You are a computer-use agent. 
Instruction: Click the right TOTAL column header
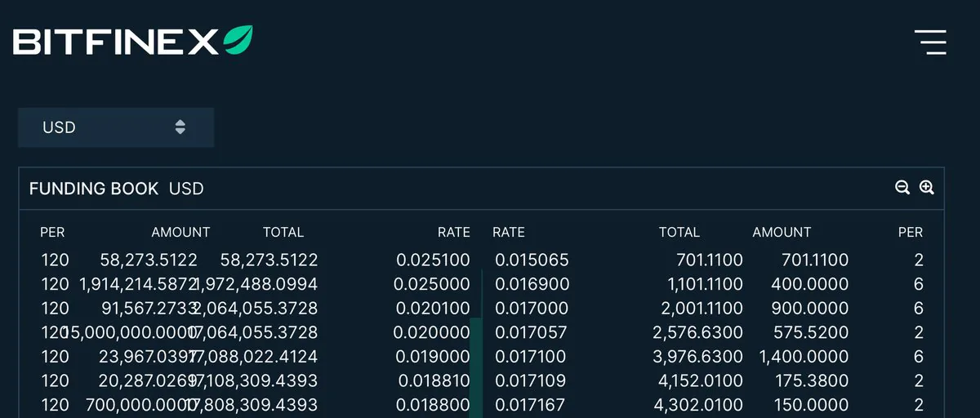pos(679,233)
